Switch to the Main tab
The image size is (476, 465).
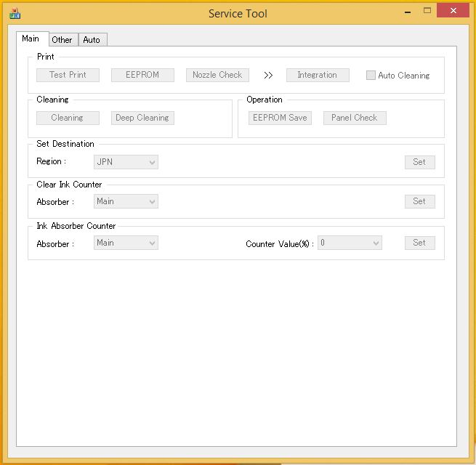(32, 39)
